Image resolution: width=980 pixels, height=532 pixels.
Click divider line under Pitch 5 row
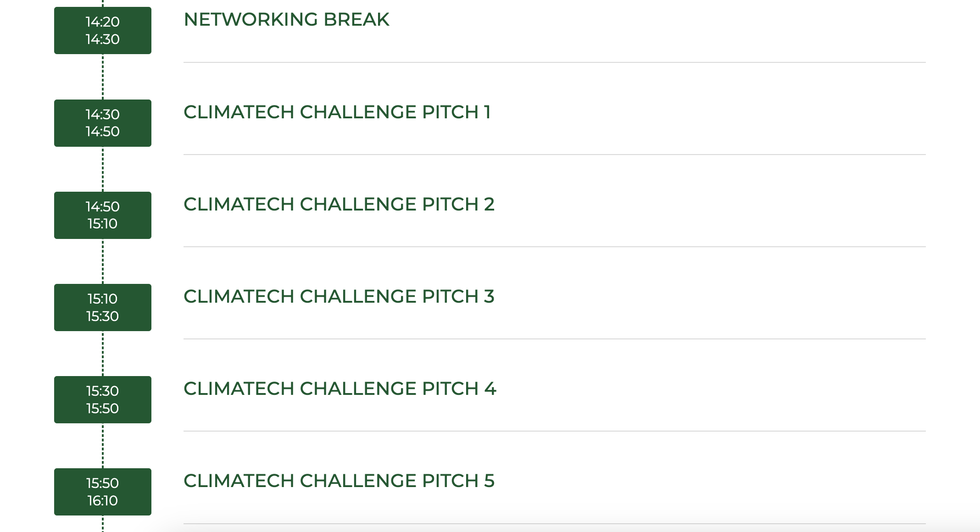555,524
